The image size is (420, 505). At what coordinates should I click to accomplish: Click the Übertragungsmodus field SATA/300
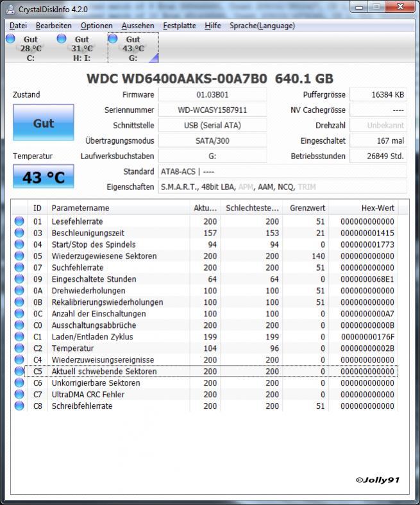coord(212,141)
